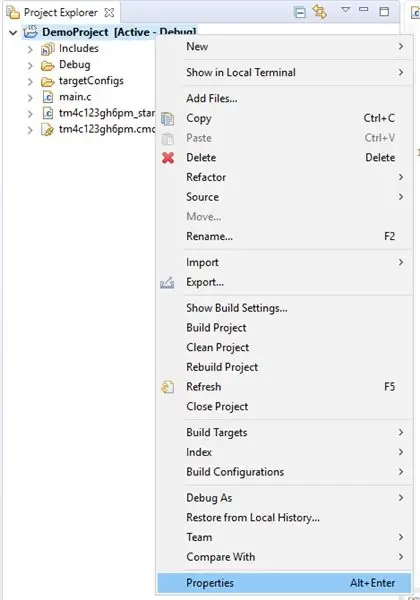Expand the targetConfigs folder
Image resolution: width=420 pixels, height=600 pixels.
click(x=30, y=82)
